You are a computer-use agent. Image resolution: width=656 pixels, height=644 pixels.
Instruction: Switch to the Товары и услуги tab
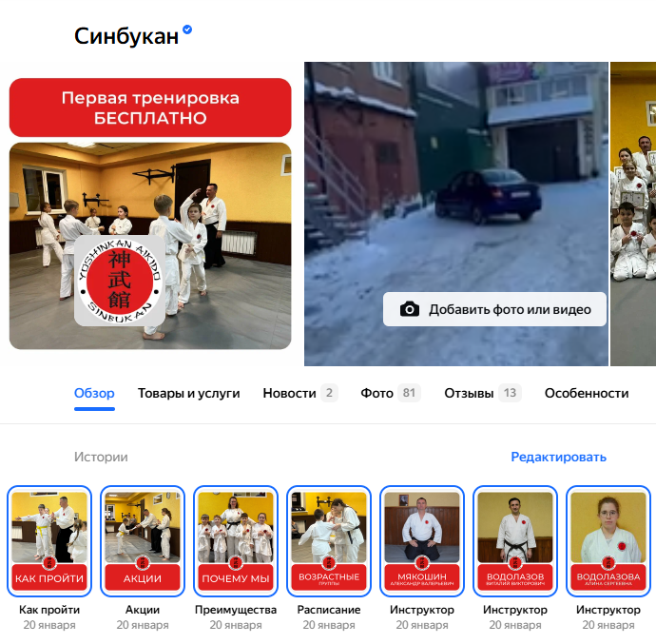pos(188,393)
